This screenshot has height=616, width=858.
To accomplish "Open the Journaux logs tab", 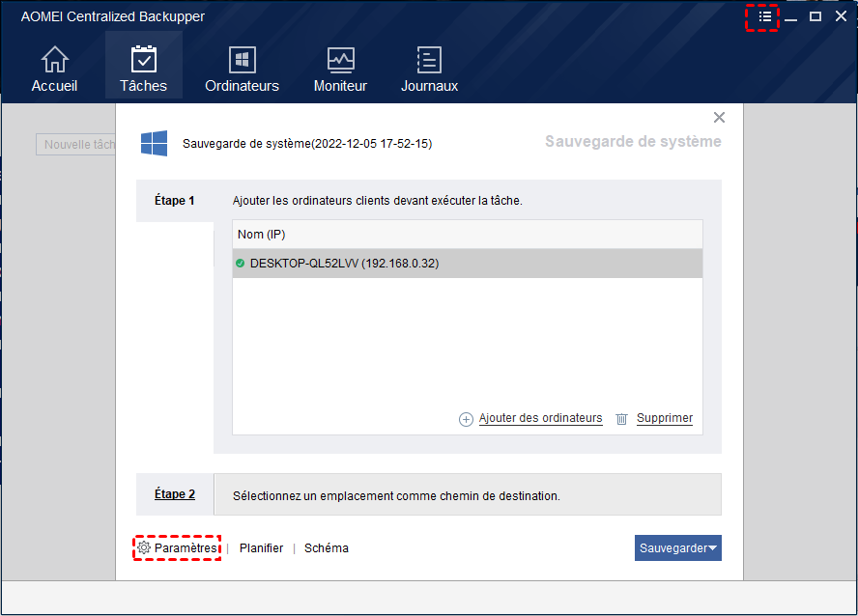I will [x=430, y=69].
